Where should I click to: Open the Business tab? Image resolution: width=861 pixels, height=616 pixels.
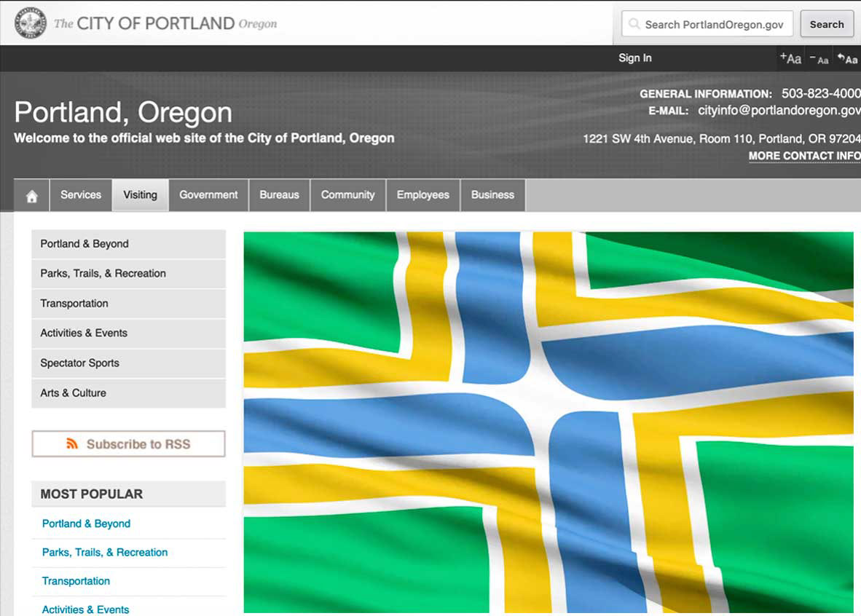coord(492,195)
